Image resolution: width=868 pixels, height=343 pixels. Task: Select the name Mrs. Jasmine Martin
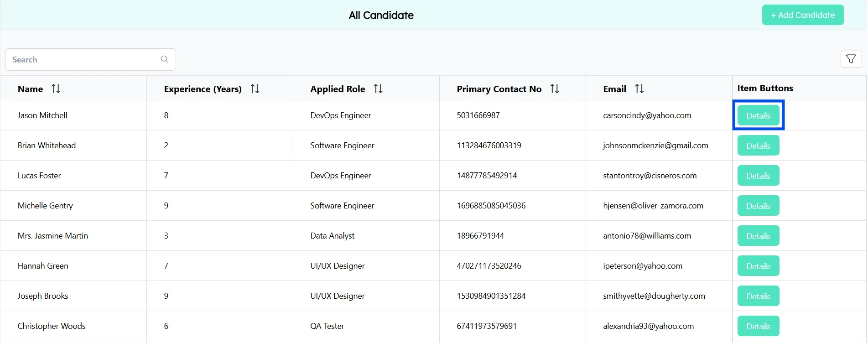[53, 236]
